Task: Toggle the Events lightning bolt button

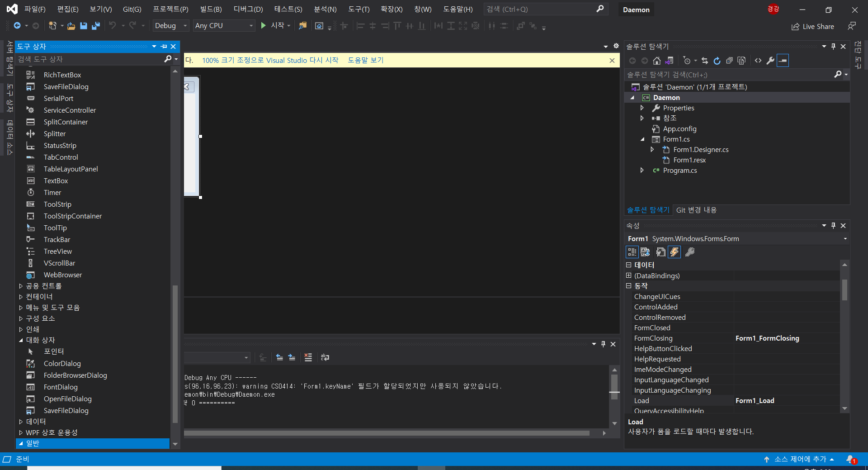Action: coord(674,252)
